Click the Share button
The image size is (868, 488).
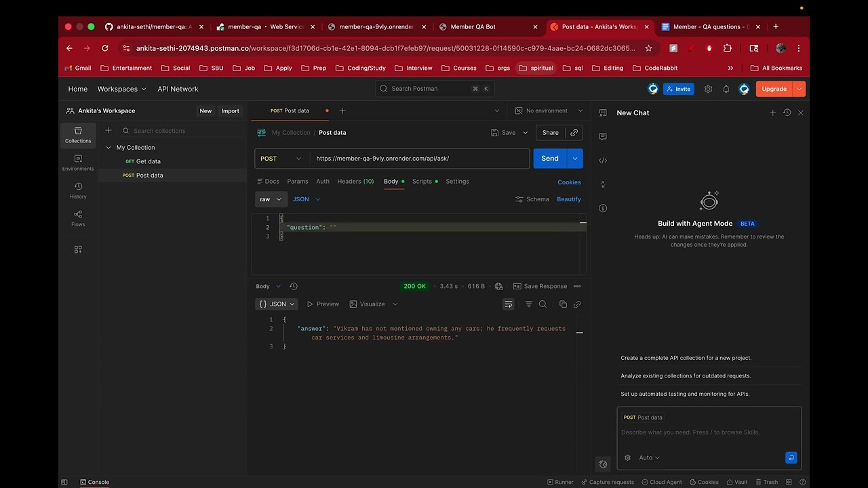(x=551, y=133)
